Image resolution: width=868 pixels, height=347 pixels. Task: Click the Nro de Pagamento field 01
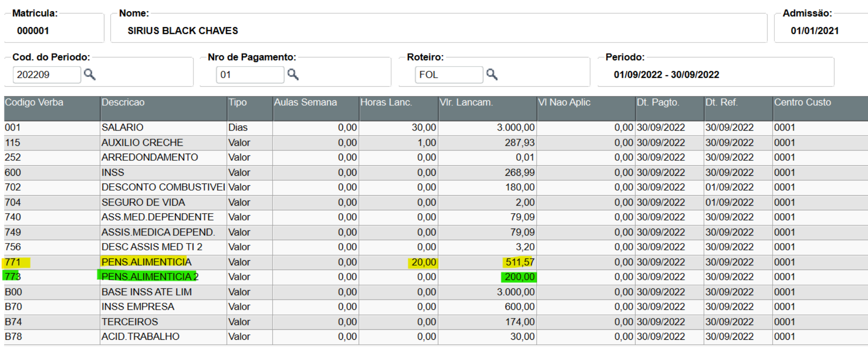coord(250,75)
